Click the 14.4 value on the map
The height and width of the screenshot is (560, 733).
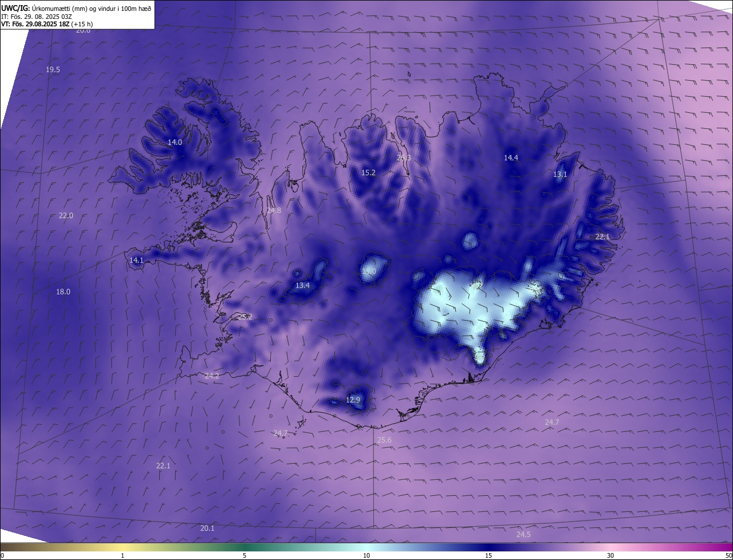click(x=511, y=157)
